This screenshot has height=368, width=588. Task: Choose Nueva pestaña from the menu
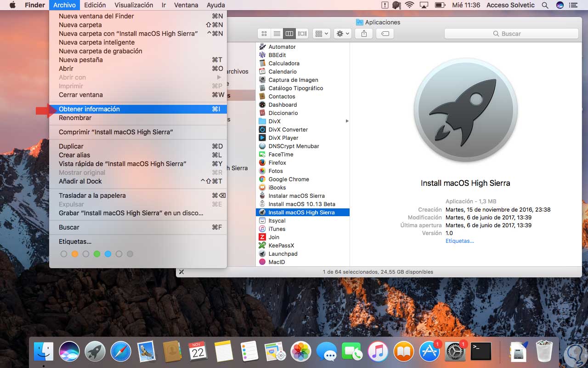[x=138, y=60]
